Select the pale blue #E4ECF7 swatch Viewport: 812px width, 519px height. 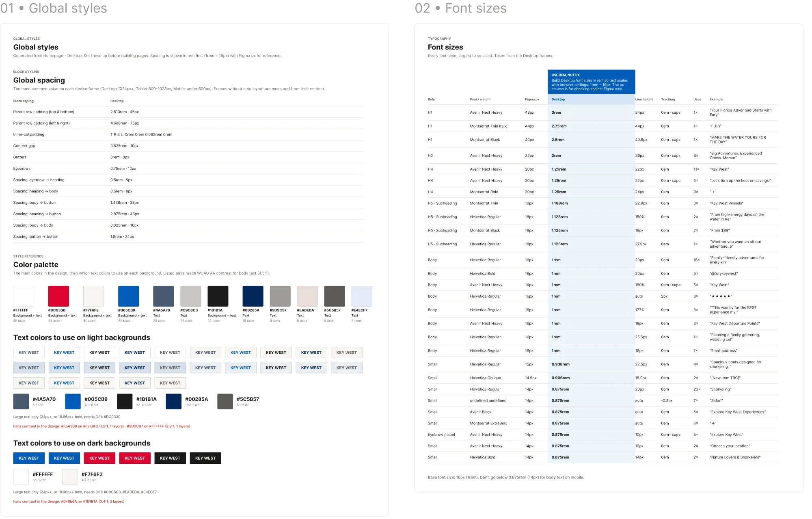362,296
